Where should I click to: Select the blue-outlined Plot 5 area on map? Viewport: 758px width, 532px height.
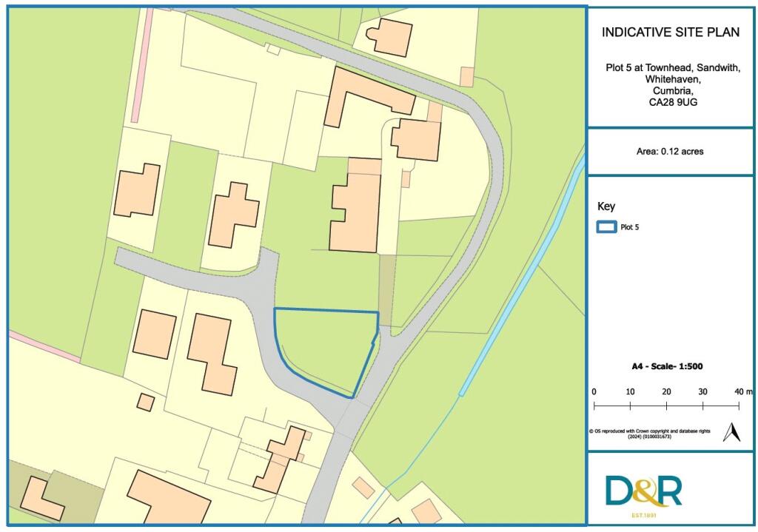point(326,348)
